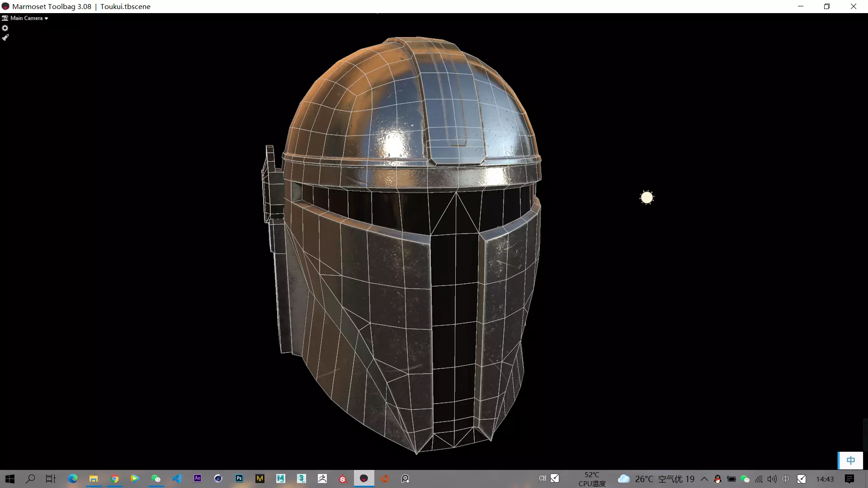Viewport: 868px width, 488px height.
Task: Launch ZBrush from taskbar
Action: pos(322,479)
